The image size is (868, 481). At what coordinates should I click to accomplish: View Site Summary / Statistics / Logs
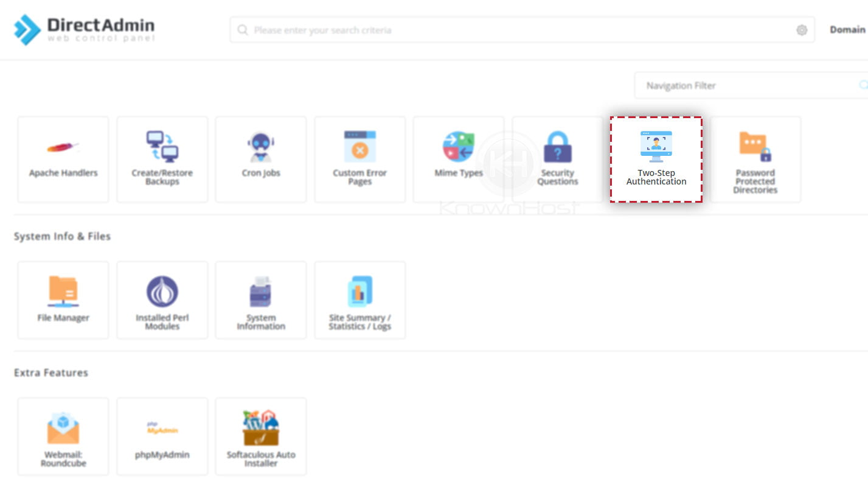[x=359, y=300]
